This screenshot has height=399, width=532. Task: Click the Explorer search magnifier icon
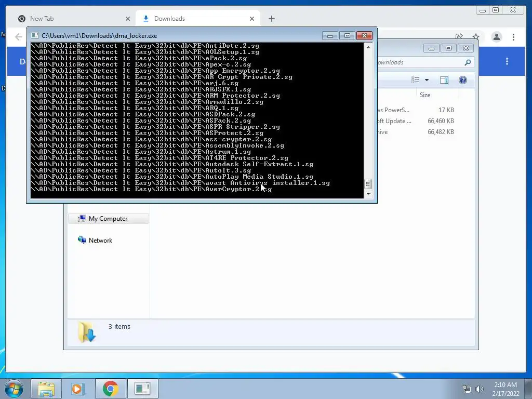(x=468, y=62)
